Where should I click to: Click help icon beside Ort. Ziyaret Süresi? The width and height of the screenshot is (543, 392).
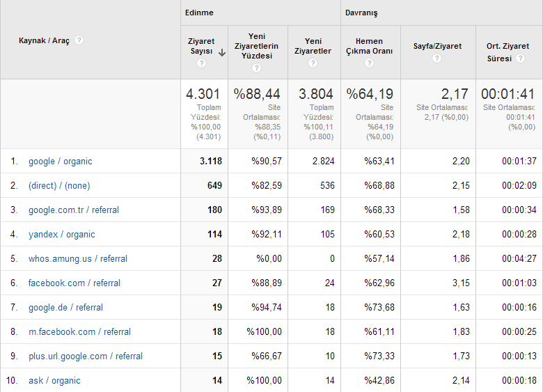[x=520, y=58]
